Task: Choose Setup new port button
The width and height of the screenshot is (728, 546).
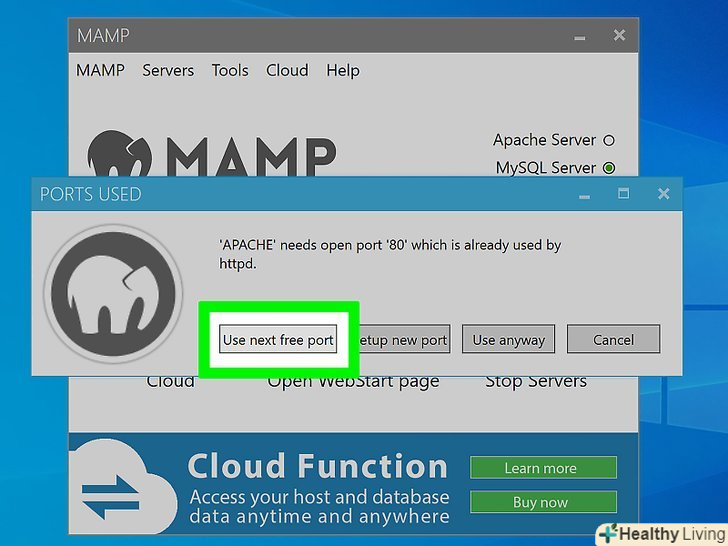Action: pos(404,339)
